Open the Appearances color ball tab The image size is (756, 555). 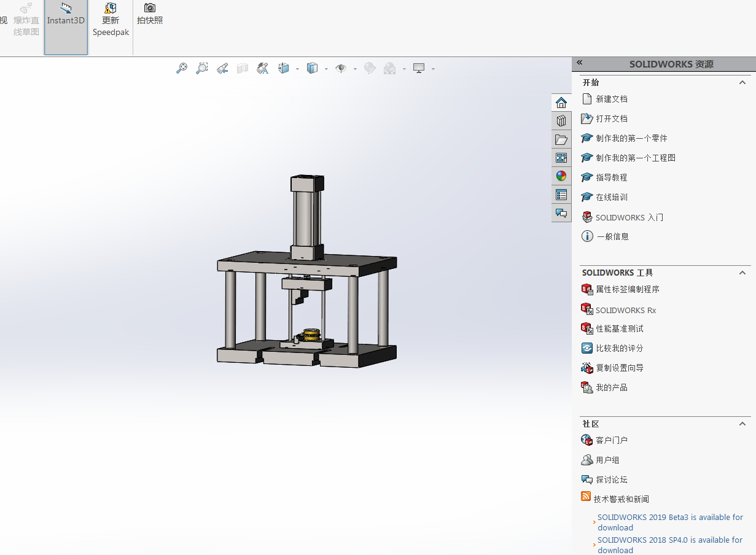(x=561, y=176)
